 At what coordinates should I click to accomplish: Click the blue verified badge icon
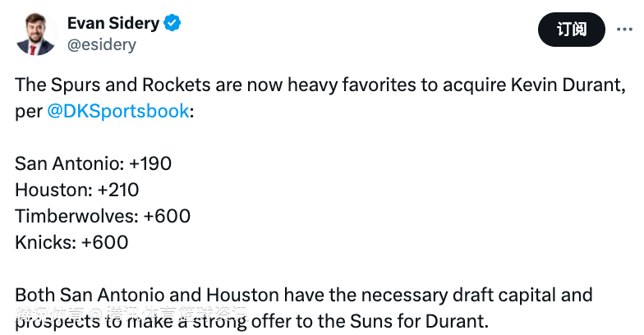coord(172,23)
